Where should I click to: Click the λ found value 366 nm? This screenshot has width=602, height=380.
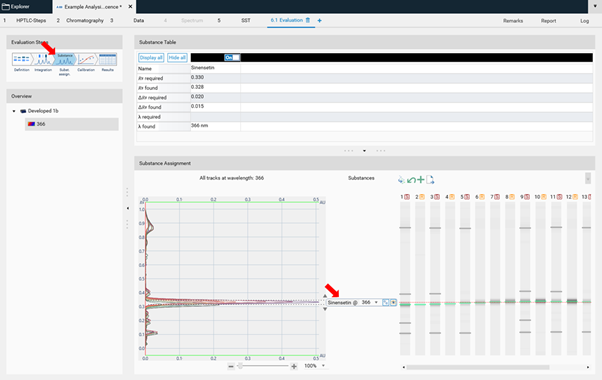[200, 126]
